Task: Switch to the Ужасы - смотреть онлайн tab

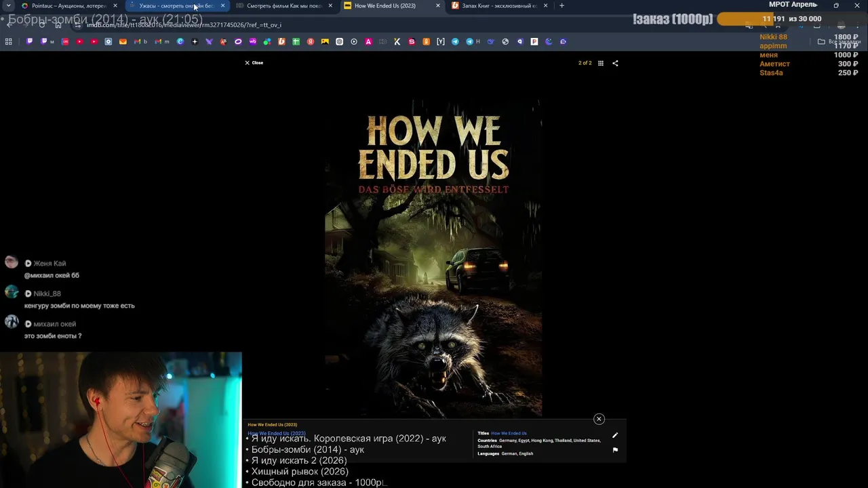Action: tap(176, 5)
